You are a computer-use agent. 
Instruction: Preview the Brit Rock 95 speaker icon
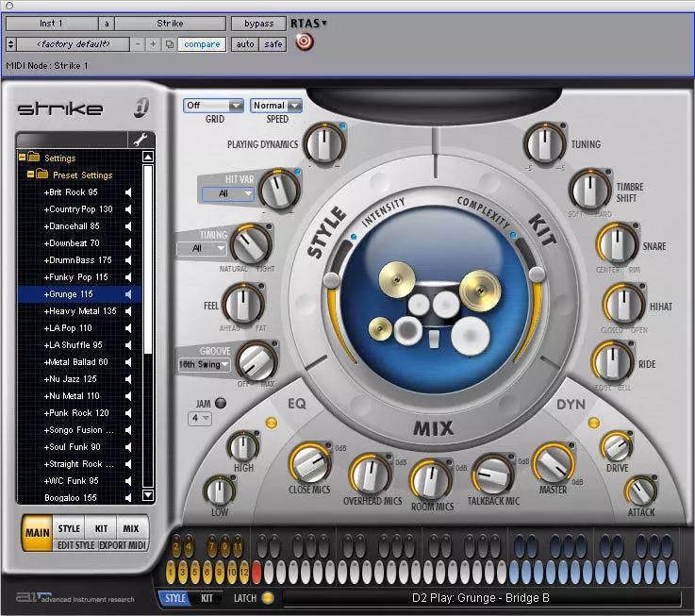tap(127, 191)
